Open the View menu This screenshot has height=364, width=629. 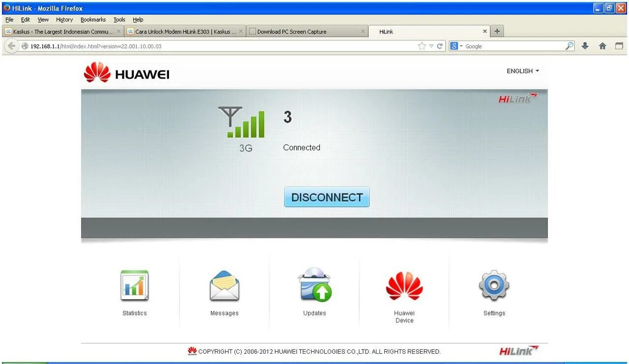coord(43,20)
